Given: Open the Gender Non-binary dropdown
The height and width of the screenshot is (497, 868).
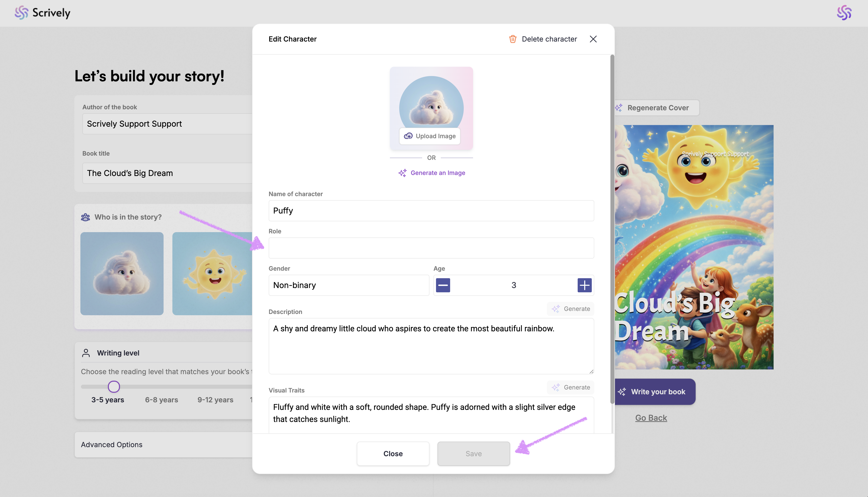Looking at the screenshot, I should pos(348,285).
